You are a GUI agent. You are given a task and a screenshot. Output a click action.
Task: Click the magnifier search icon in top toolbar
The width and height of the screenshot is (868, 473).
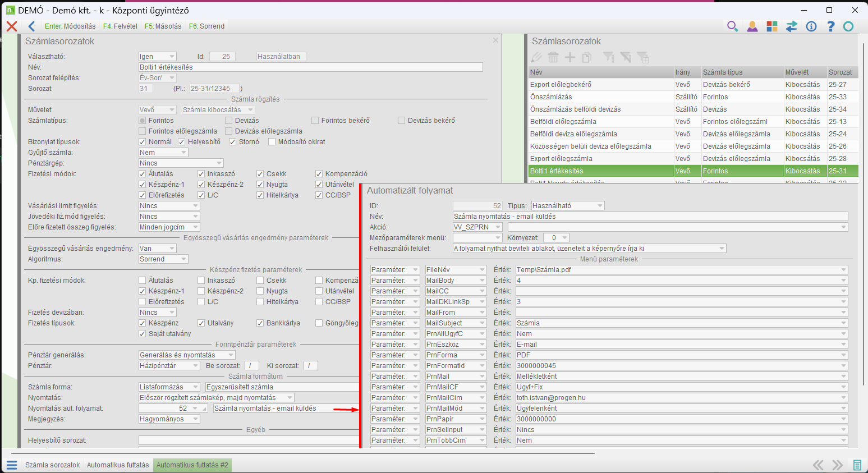[x=732, y=26]
